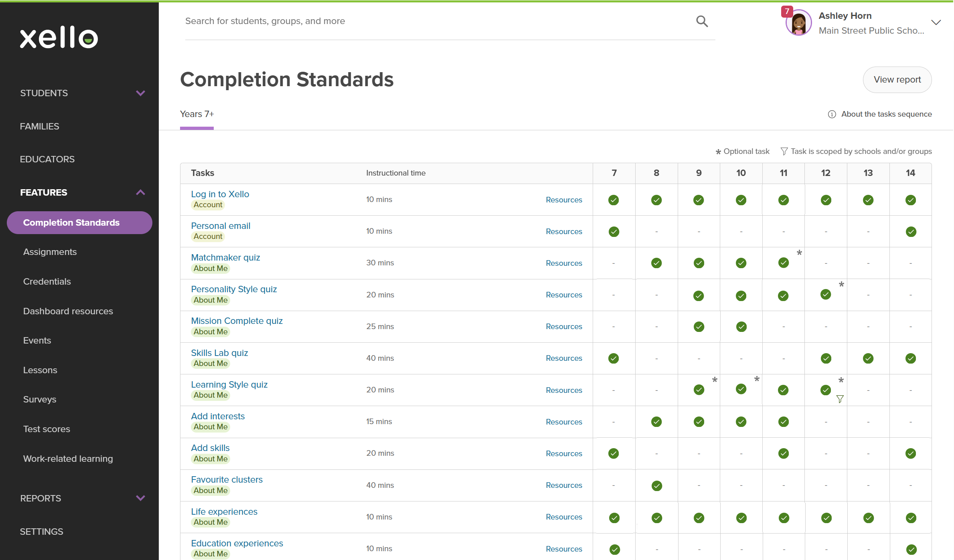Go to Assignments in the sidebar
954x560 pixels.
(50, 252)
